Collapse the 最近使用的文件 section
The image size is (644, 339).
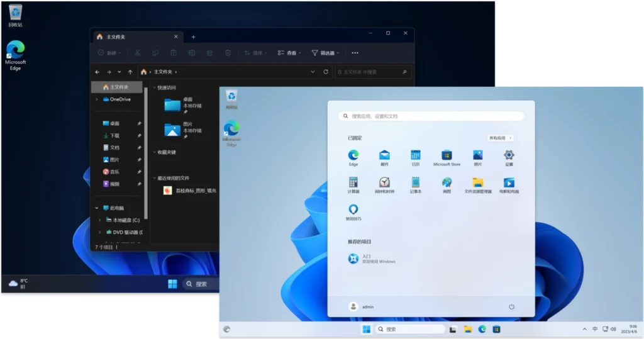click(155, 178)
